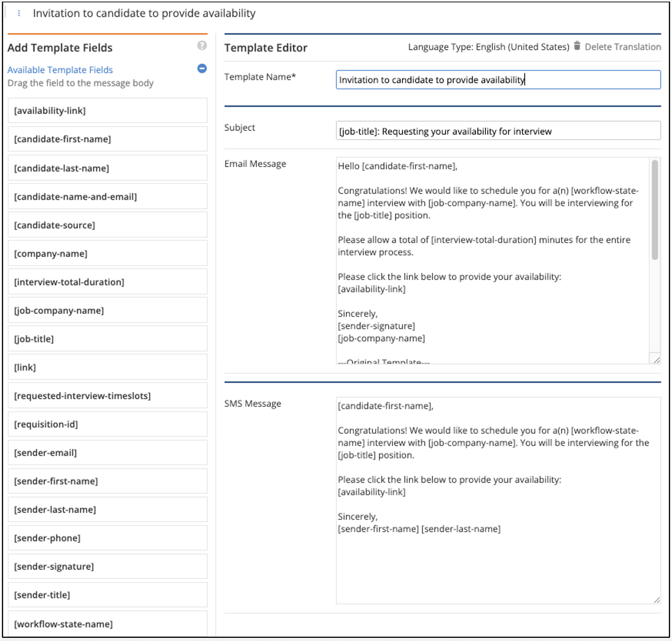672x641 pixels.
Task: Select the [job-title] field
Action: (x=108, y=339)
